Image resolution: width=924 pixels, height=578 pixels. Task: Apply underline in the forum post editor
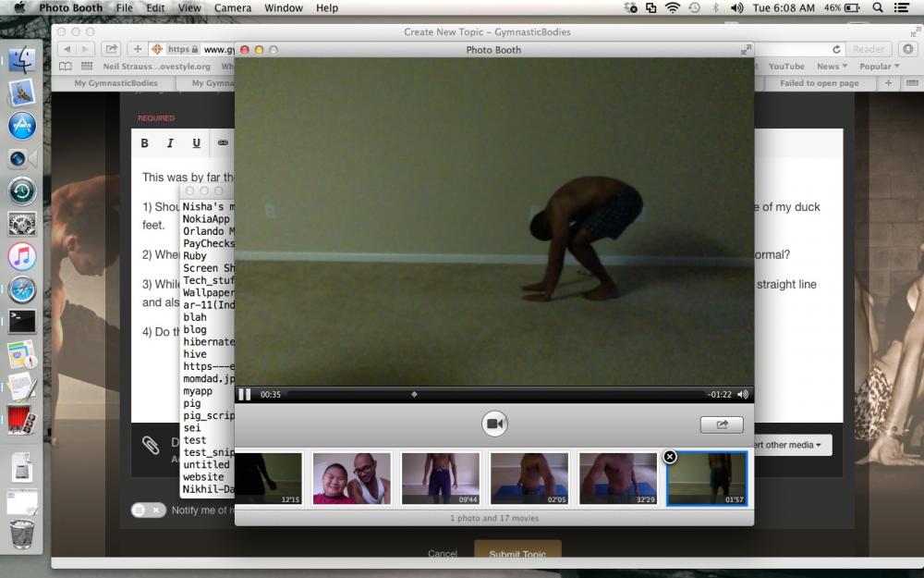point(196,142)
